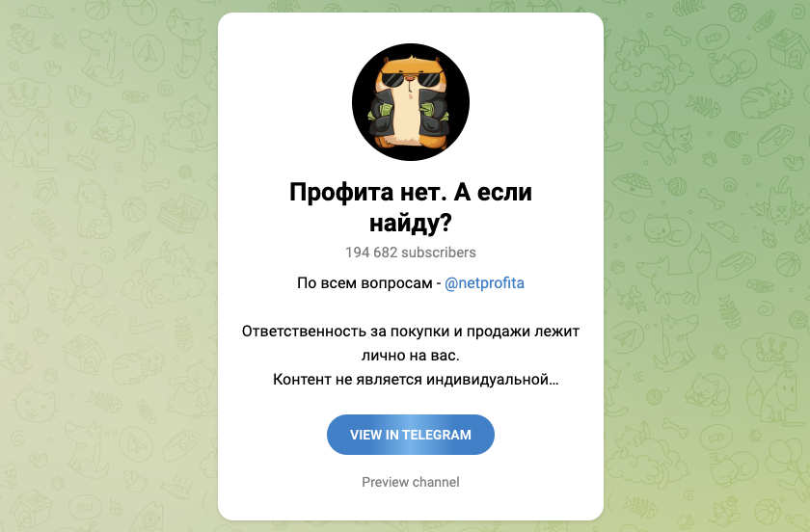The image size is (810, 532).
Task: Click the hamster's black sunglasses in the avatar
Action: click(411, 81)
